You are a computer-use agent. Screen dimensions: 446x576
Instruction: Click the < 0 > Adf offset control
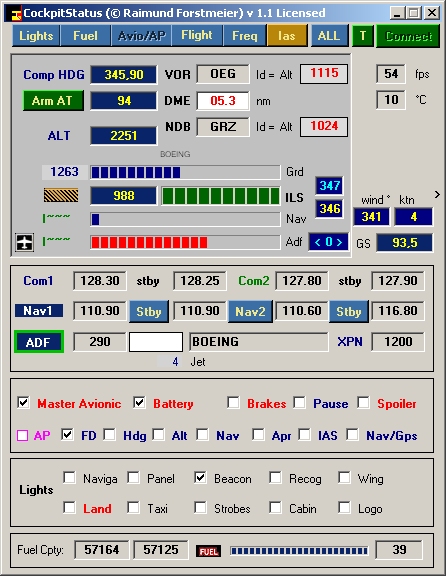click(x=328, y=242)
